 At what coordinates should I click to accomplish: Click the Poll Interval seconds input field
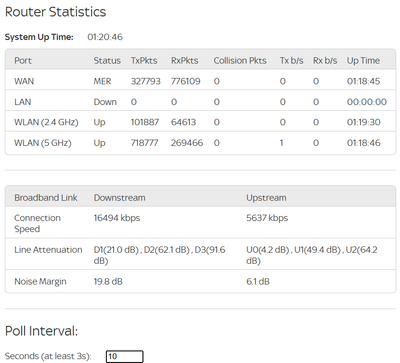(x=125, y=356)
